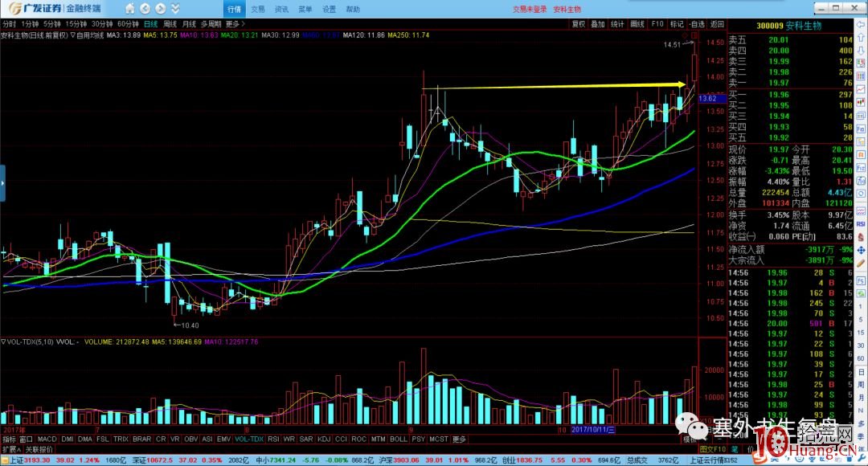The width and height of the screenshot is (868, 466).
Task: Click the back navigation arrow
Action: [145, 8]
